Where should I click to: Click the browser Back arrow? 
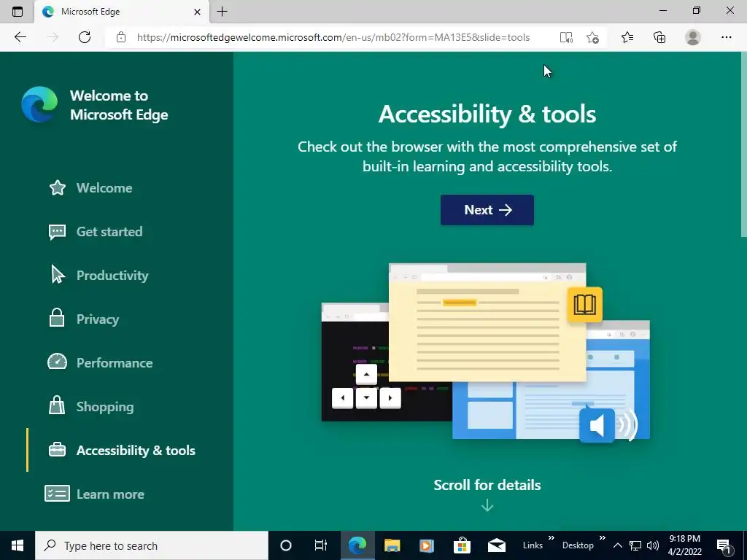click(x=20, y=37)
